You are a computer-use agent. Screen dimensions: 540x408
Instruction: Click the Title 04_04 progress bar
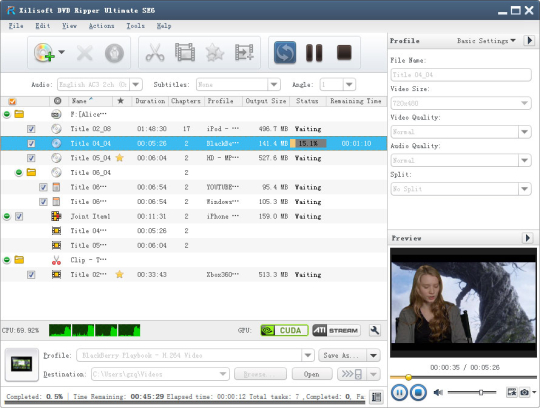308,143
